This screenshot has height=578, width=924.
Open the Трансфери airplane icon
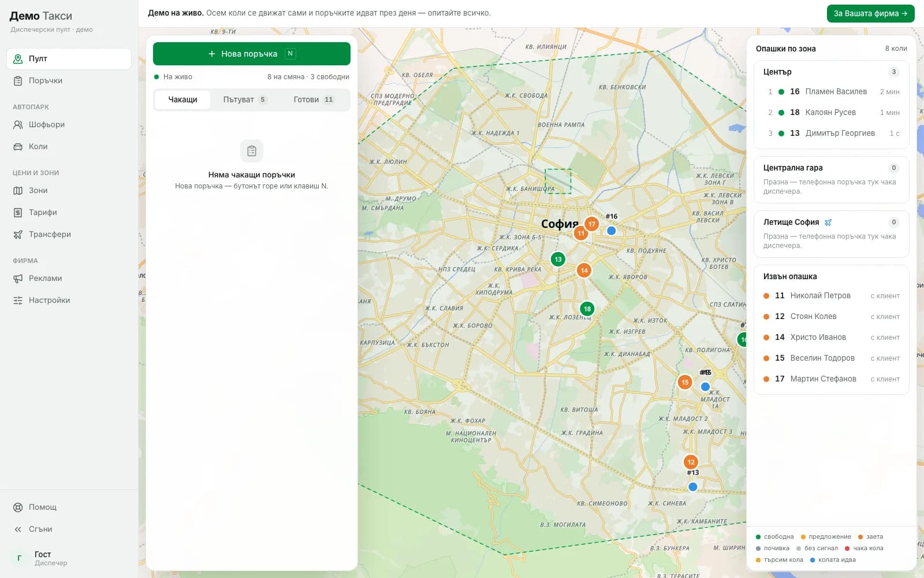(18, 234)
